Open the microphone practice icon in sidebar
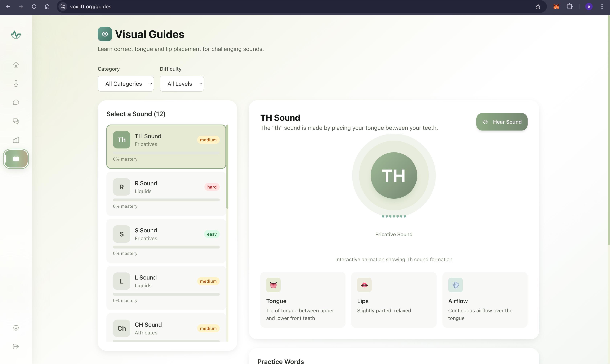The width and height of the screenshot is (610, 364). click(x=16, y=84)
